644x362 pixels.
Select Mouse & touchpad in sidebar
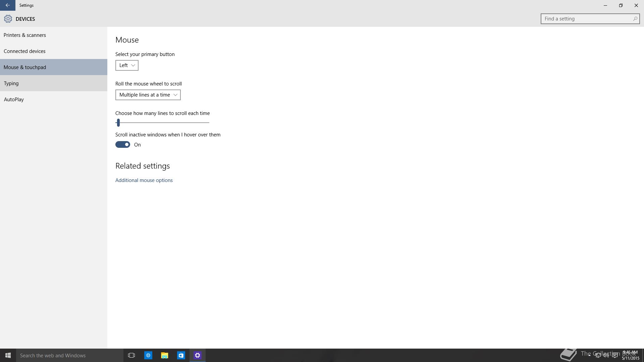click(x=54, y=67)
